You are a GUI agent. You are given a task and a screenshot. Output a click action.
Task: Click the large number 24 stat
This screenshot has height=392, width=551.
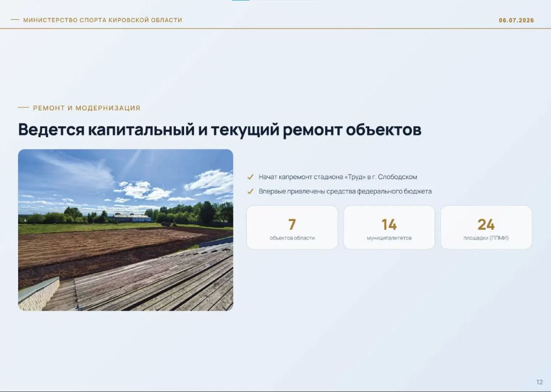pyautogui.click(x=486, y=224)
